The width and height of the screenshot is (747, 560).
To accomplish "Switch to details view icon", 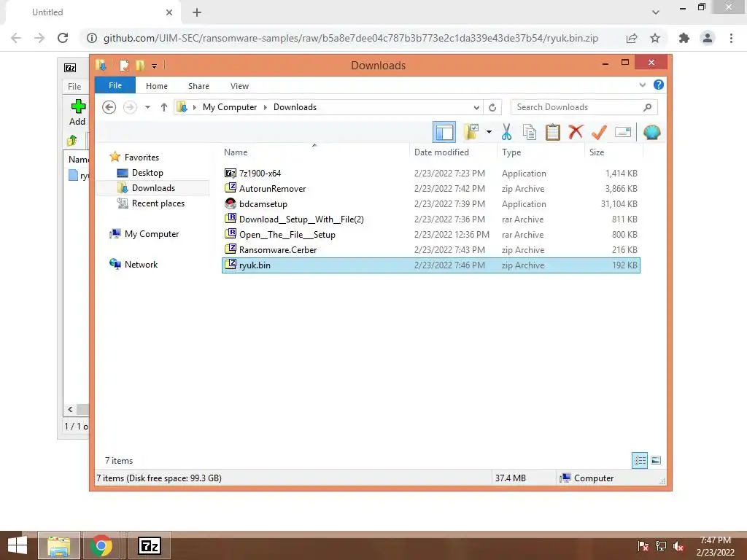I will click(640, 460).
